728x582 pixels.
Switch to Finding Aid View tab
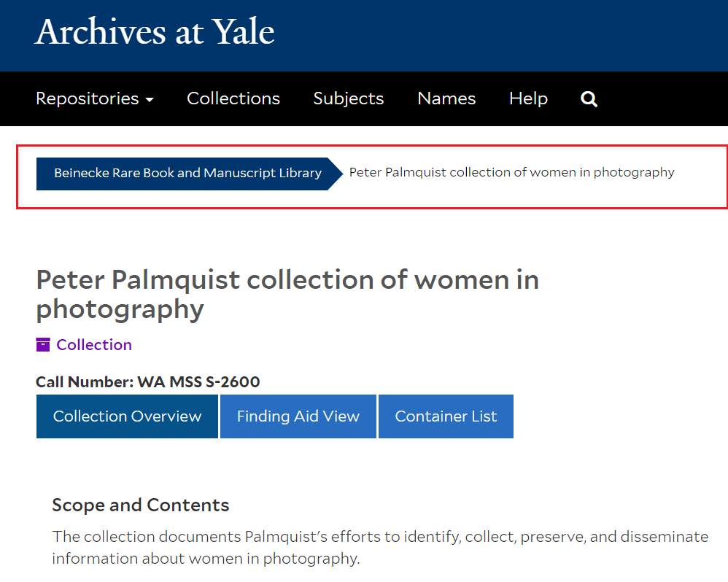click(x=298, y=416)
